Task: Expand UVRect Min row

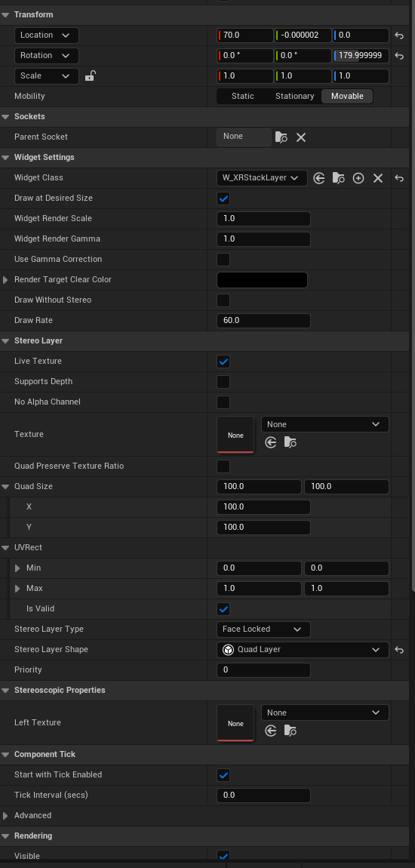Action: pos(17,568)
